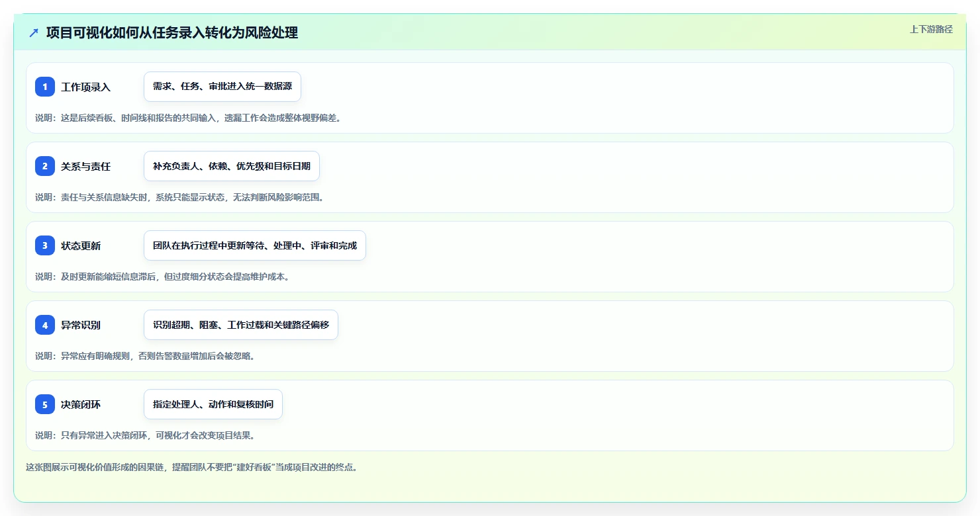This screenshot has height=516, width=980.
Task: Click the '上下游路径' label in header
Action: pyautogui.click(x=931, y=29)
